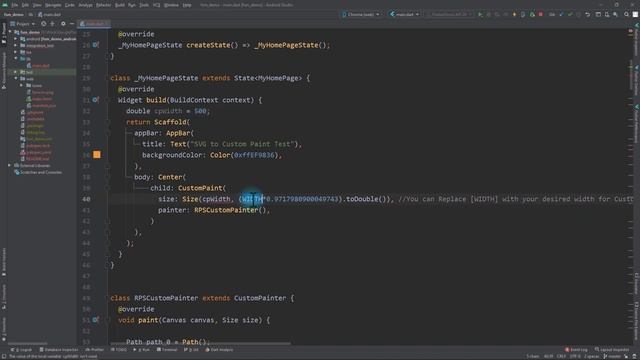Open the Profiler tool window
The image size is (640, 360).
[x=94, y=350]
